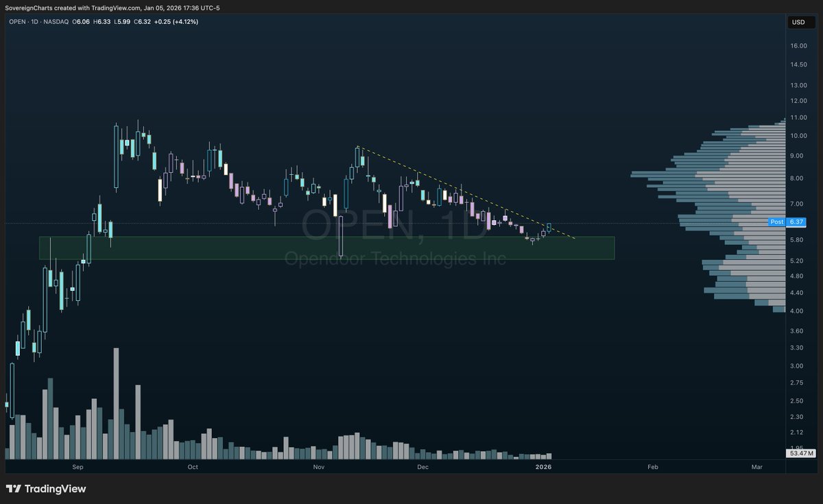
Task: Click the 4.00 price scale label
Action: (798, 311)
